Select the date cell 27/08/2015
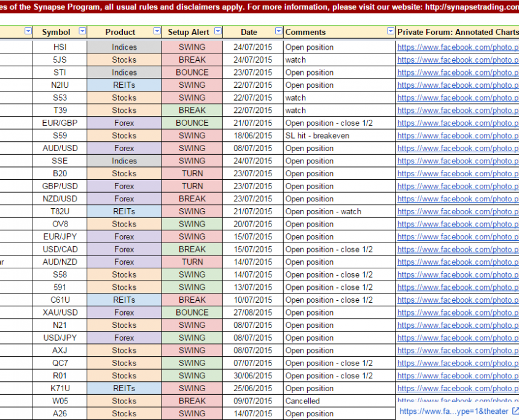Screen dimensions: 519x420 click(252, 313)
